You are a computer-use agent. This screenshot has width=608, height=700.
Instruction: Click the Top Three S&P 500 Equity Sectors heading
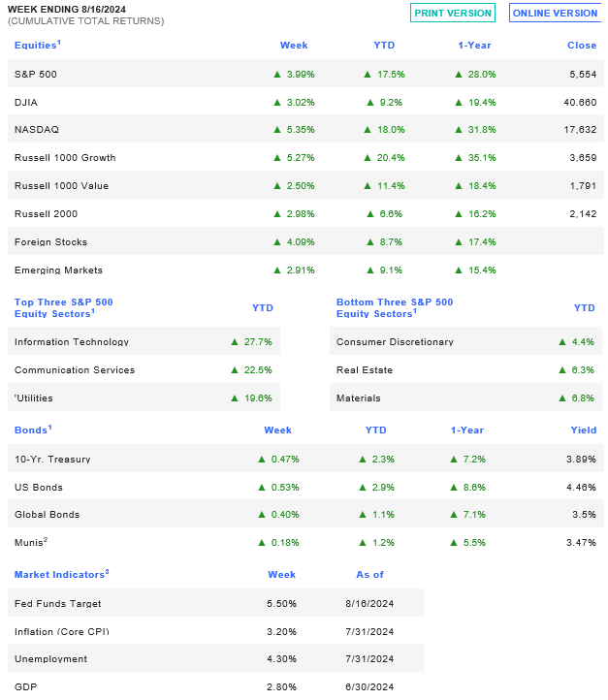tap(63, 307)
